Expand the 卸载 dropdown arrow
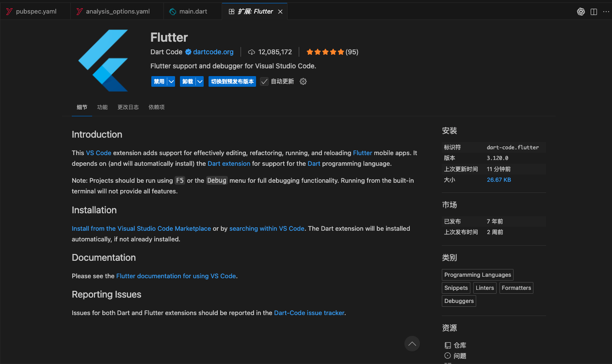Screen dimensions: 612x364 coord(200,81)
